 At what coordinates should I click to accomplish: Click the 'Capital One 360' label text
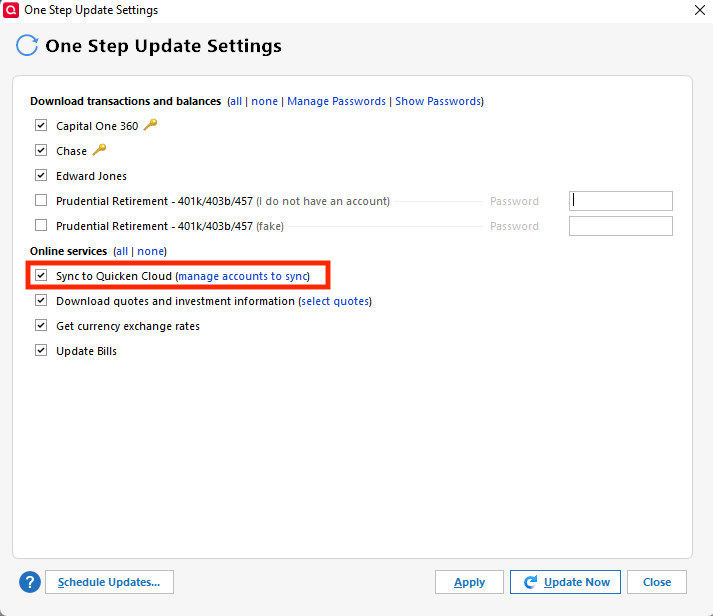tap(97, 126)
